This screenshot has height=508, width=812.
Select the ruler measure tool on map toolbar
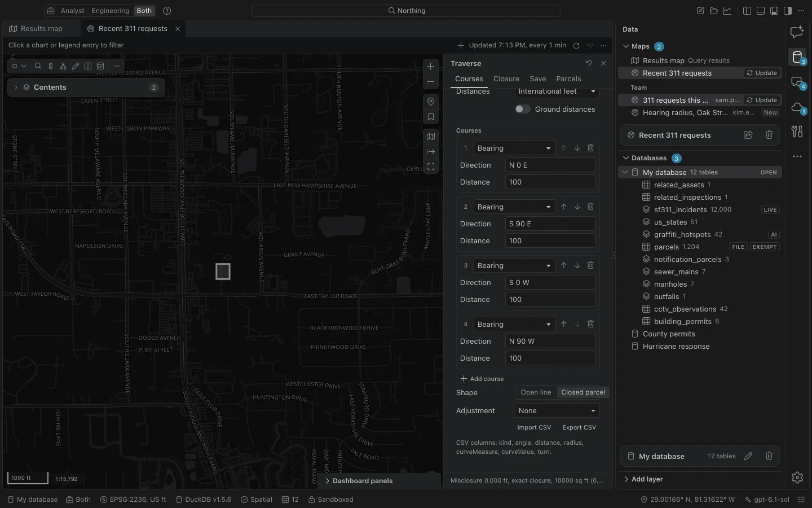point(51,66)
